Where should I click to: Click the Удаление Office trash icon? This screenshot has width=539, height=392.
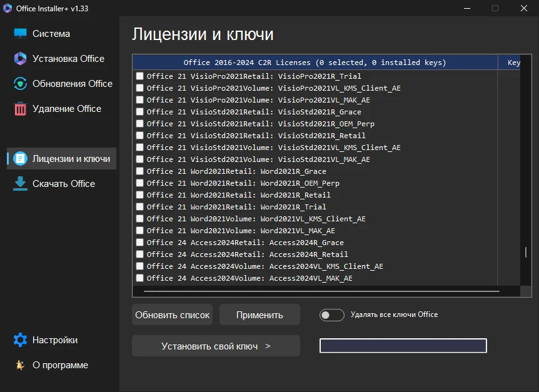coord(21,109)
